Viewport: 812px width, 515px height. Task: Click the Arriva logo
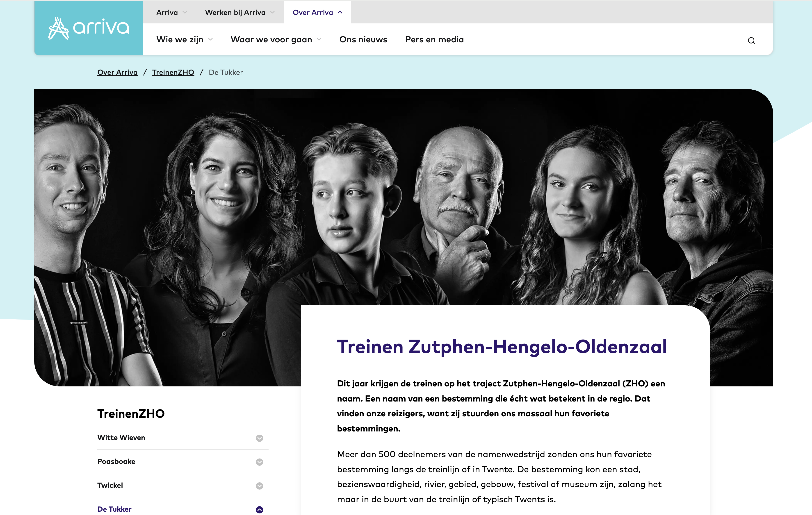coord(89,28)
